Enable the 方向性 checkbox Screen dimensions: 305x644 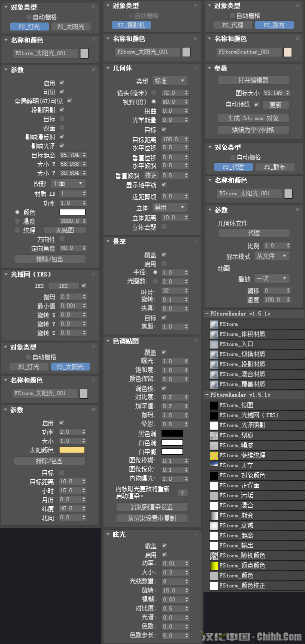point(62,239)
